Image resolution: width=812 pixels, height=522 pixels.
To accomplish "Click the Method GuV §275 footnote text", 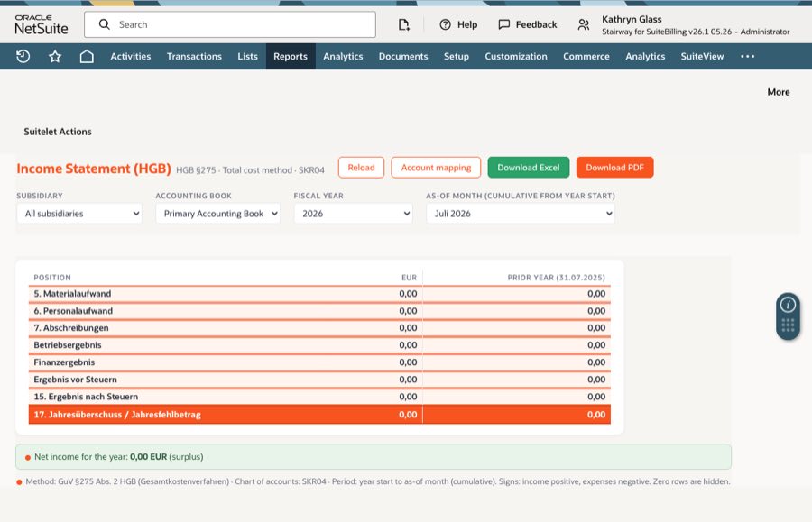I will 378,481.
